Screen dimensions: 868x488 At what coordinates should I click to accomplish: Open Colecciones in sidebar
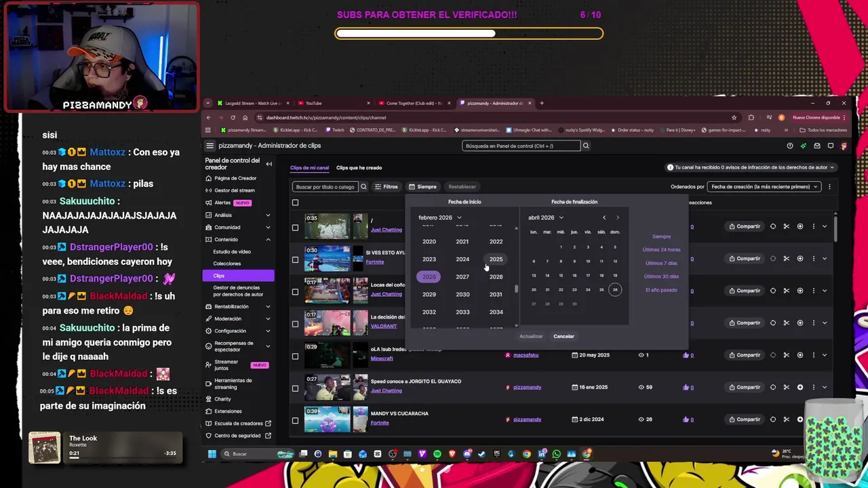tap(226, 264)
